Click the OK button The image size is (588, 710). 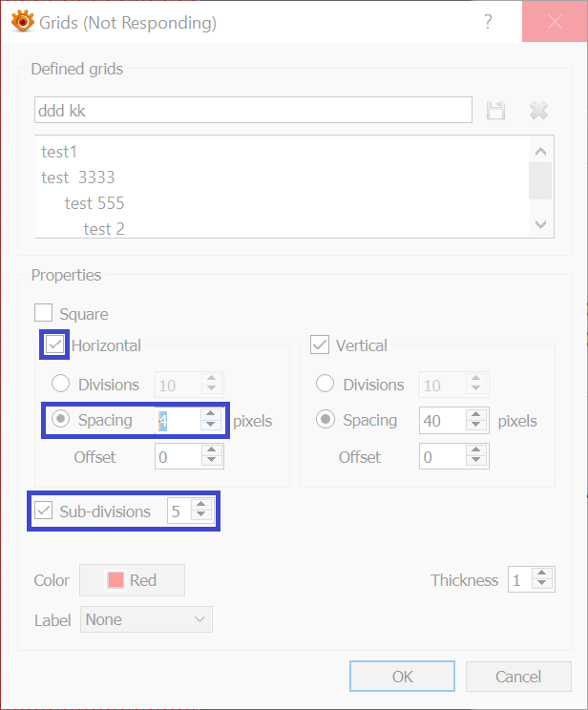(x=402, y=677)
